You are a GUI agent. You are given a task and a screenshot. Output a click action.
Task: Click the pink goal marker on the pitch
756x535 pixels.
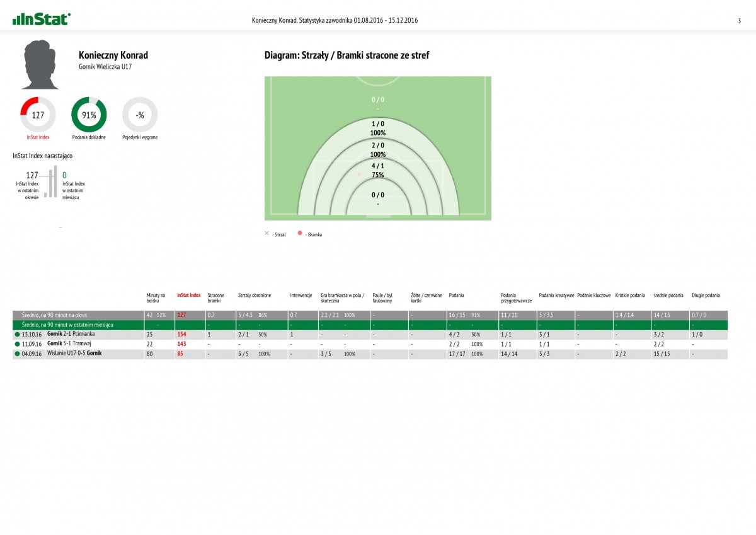pos(359,174)
